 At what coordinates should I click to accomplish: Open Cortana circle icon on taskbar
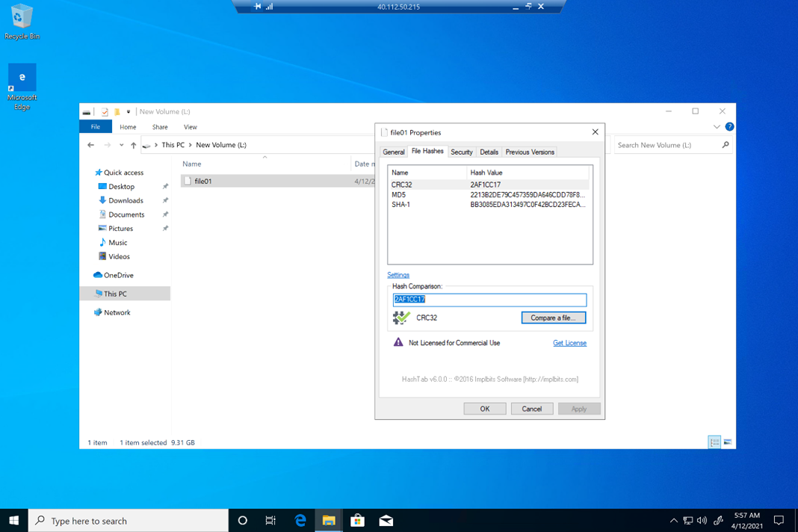click(x=242, y=520)
